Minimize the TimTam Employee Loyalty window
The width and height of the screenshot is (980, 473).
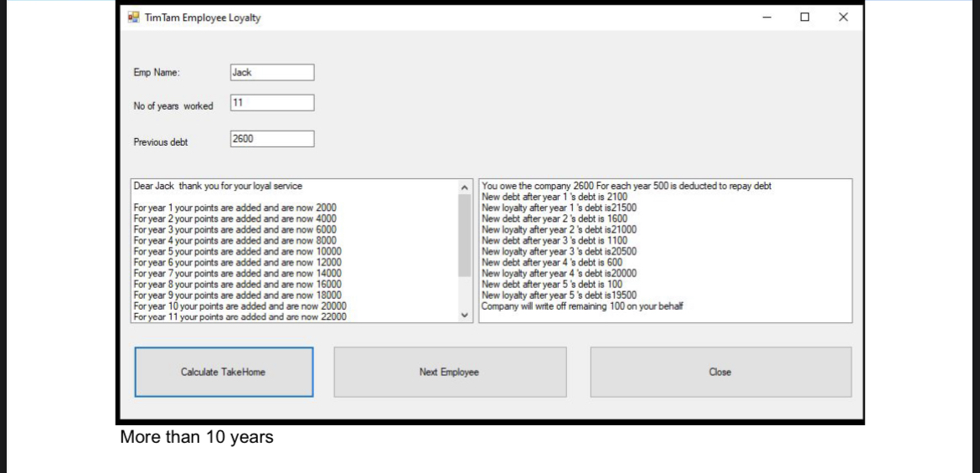point(767,18)
